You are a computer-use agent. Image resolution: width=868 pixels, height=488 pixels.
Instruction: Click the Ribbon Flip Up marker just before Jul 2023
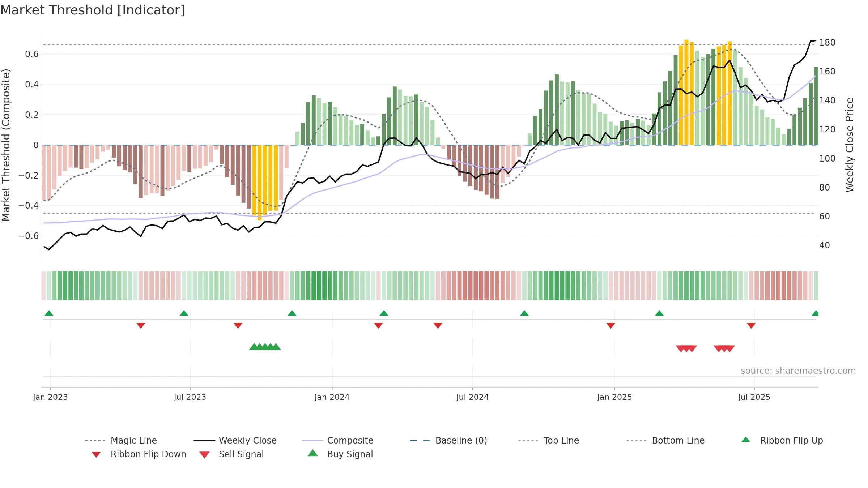[x=184, y=313]
